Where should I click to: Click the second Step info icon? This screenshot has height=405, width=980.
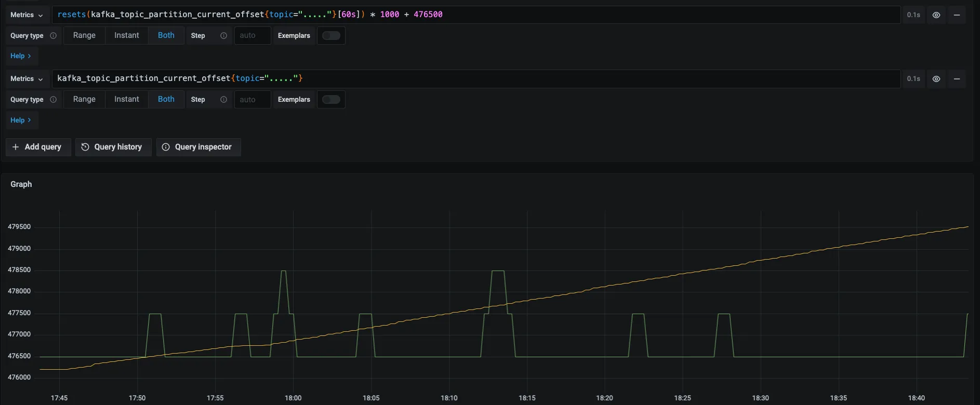pos(223,100)
